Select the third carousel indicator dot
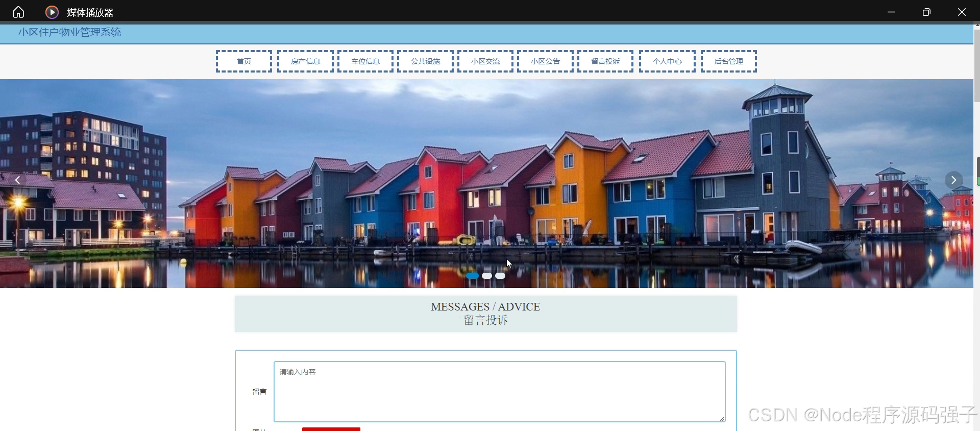This screenshot has height=431, width=980. (500, 276)
